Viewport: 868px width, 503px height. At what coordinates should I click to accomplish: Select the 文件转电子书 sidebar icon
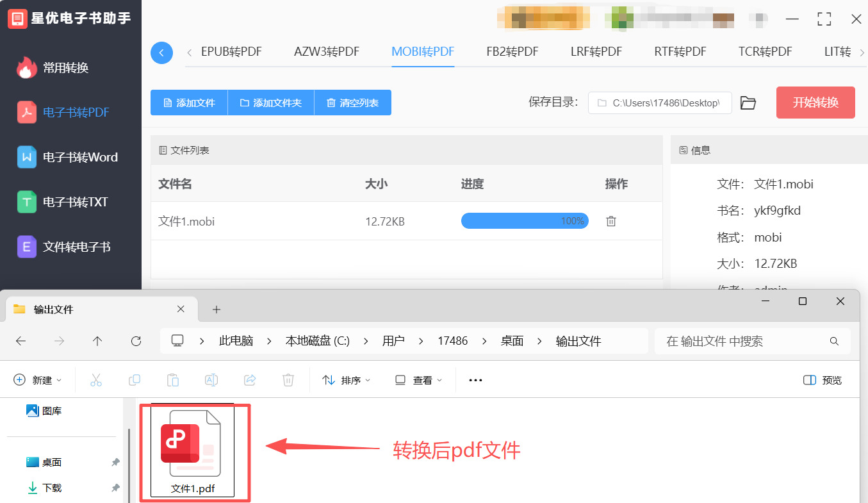click(x=26, y=247)
